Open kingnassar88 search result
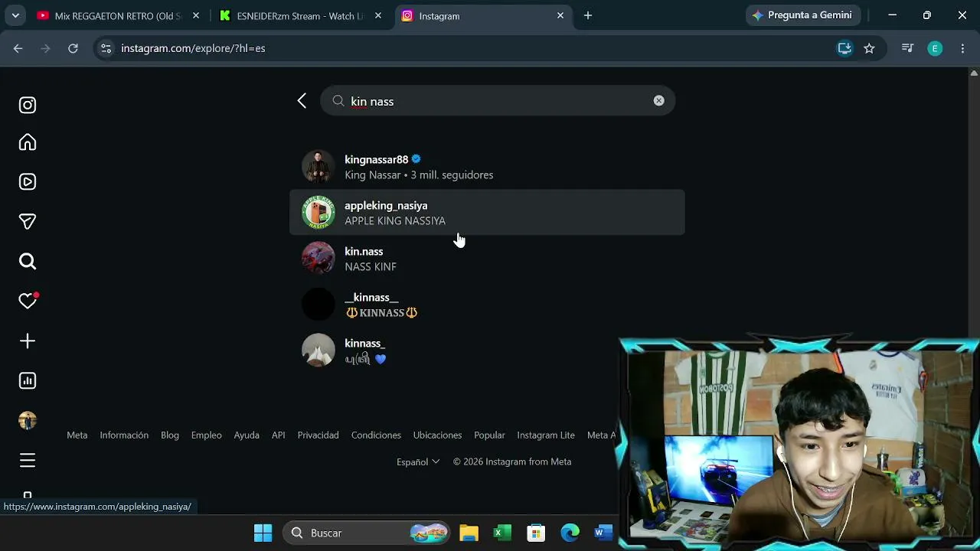This screenshot has width=980, height=551. point(487,167)
